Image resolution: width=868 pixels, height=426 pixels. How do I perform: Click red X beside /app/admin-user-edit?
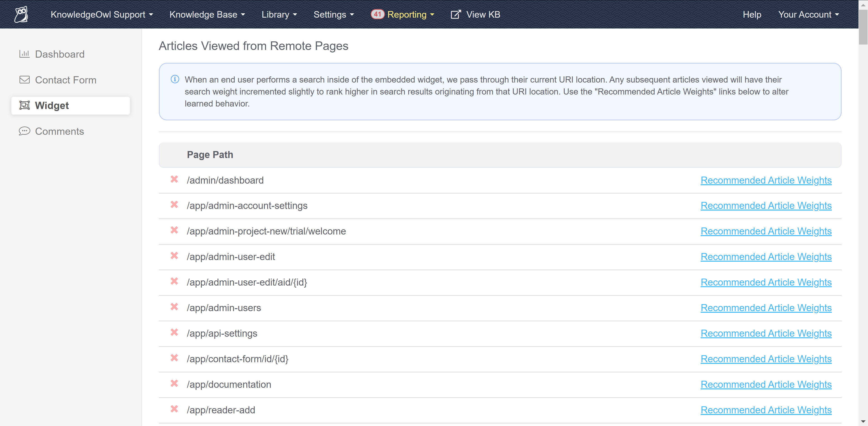pyautogui.click(x=174, y=256)
